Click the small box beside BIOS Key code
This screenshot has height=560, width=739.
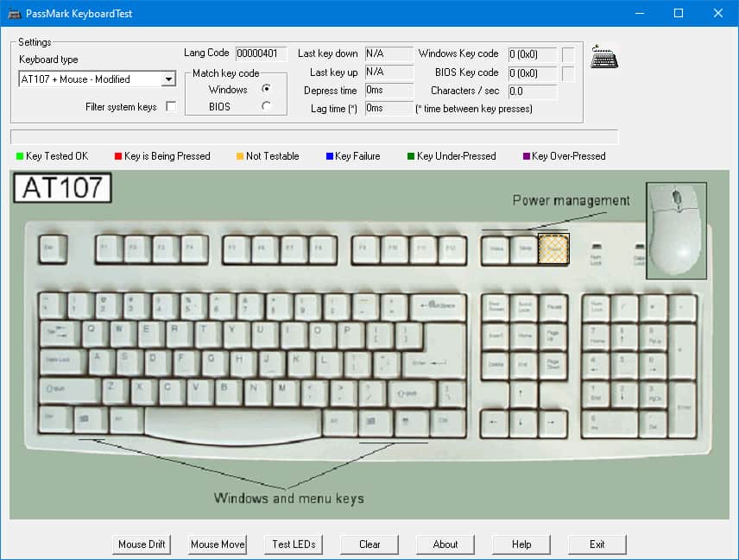click(568, 73)
